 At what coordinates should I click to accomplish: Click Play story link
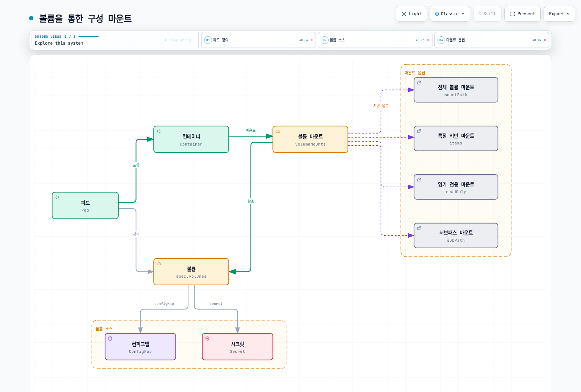point(178,40)
